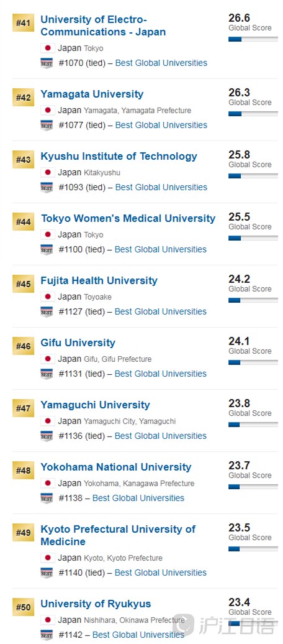Click the #44 gold rank badge
This screenshot has height=644, width=283.
(24, 222)
